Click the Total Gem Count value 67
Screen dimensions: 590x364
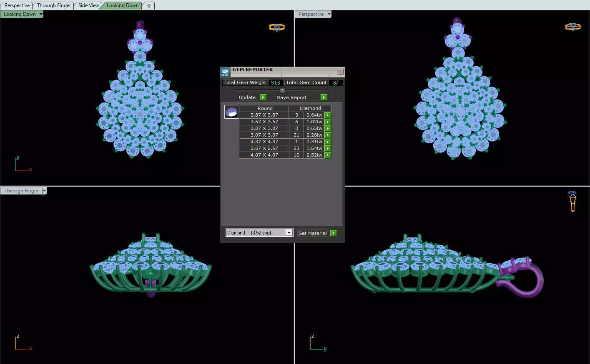(x=336, y=83)
